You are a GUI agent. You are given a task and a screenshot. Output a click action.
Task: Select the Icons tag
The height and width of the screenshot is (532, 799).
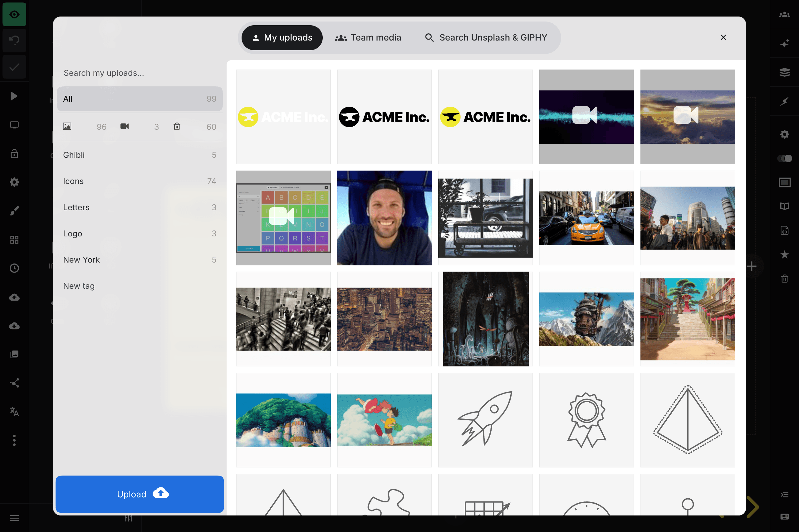click(140, 181)
